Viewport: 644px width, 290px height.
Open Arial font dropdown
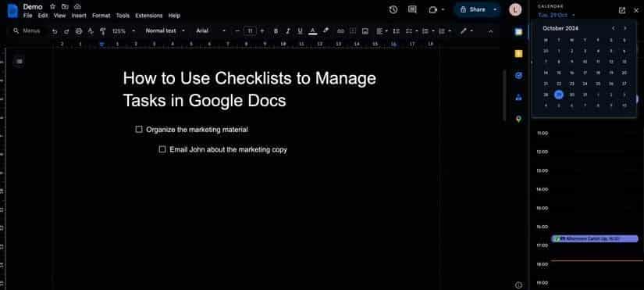pyautogui.click(x=211, y=30)
